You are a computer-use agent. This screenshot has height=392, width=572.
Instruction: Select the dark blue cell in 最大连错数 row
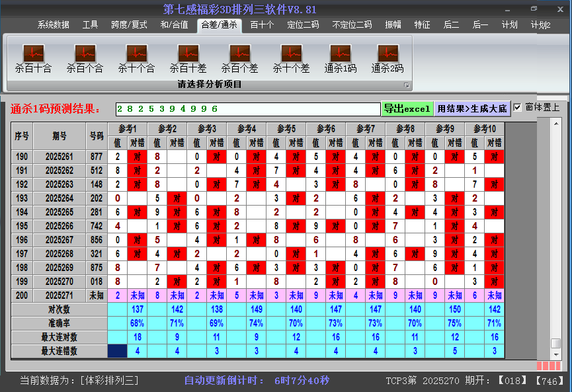pyautogui.click(x=117, y=351)
